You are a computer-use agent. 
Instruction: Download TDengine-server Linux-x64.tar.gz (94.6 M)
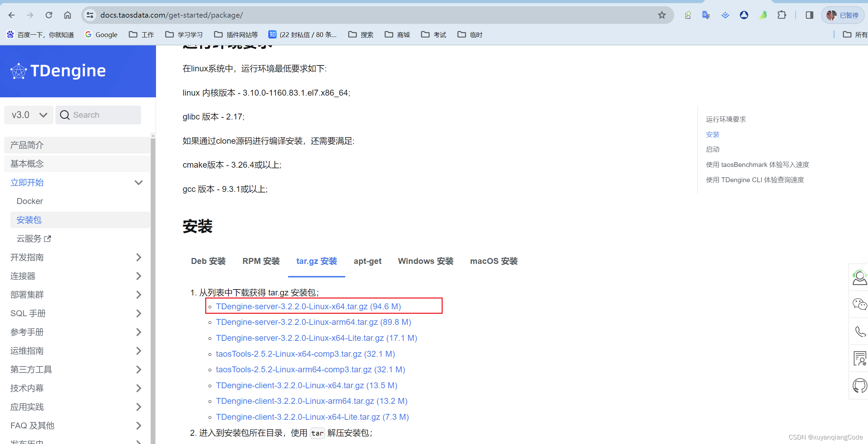point(309,307)
